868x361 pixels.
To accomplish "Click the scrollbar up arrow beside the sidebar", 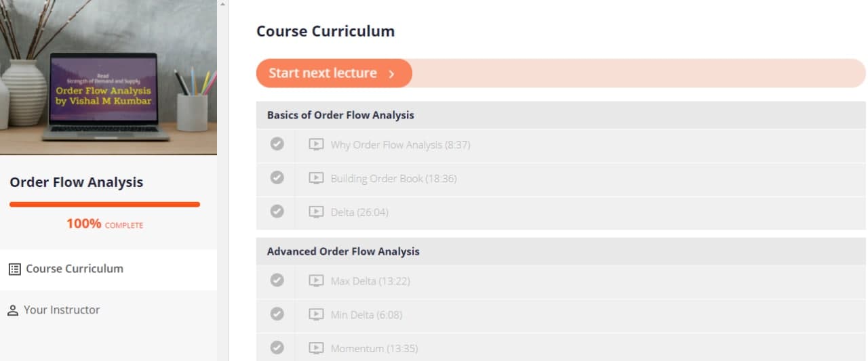I will 223,4.
